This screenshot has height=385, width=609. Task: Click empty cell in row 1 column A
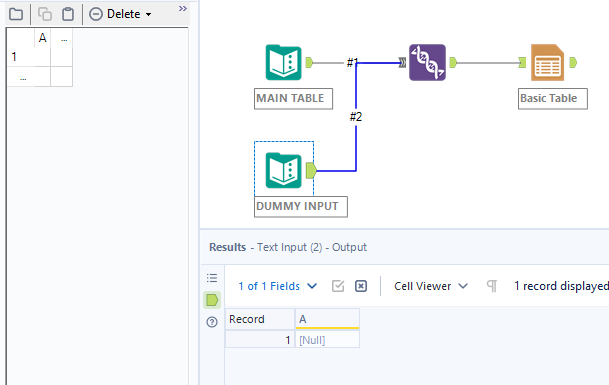(x=42, y=57)
